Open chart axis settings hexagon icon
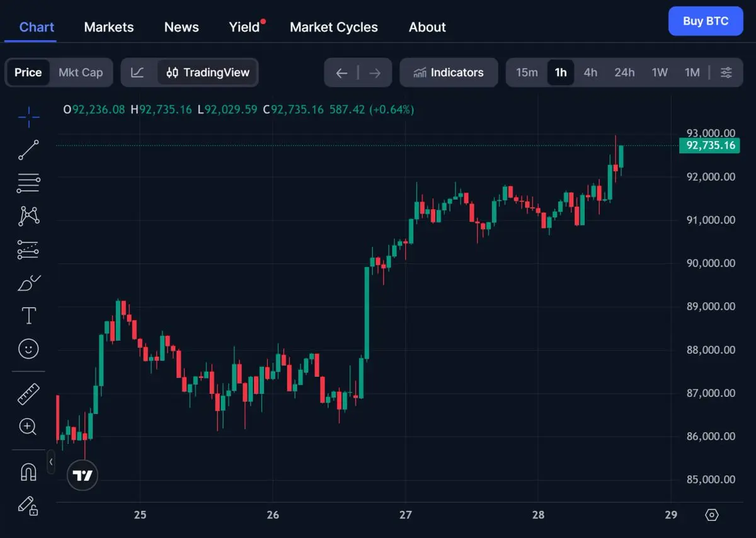Viewport: 756px width, 538px height. (x=712, y=515)
